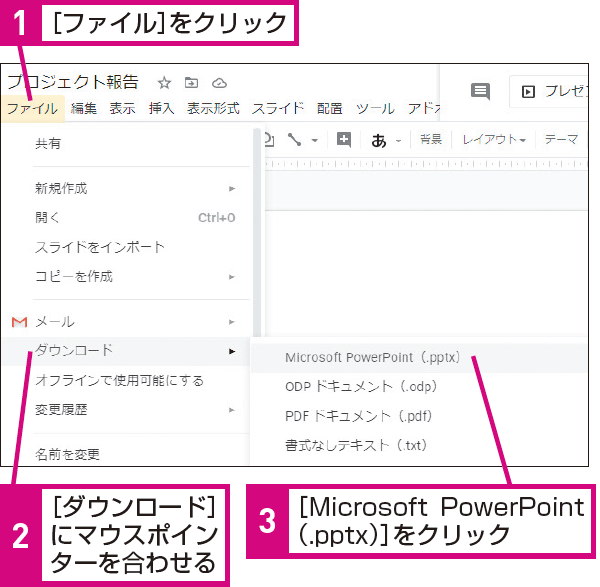This screenshot has height=587, width=600.
Task: Expand the メール submenu
Action: (126, 322)
